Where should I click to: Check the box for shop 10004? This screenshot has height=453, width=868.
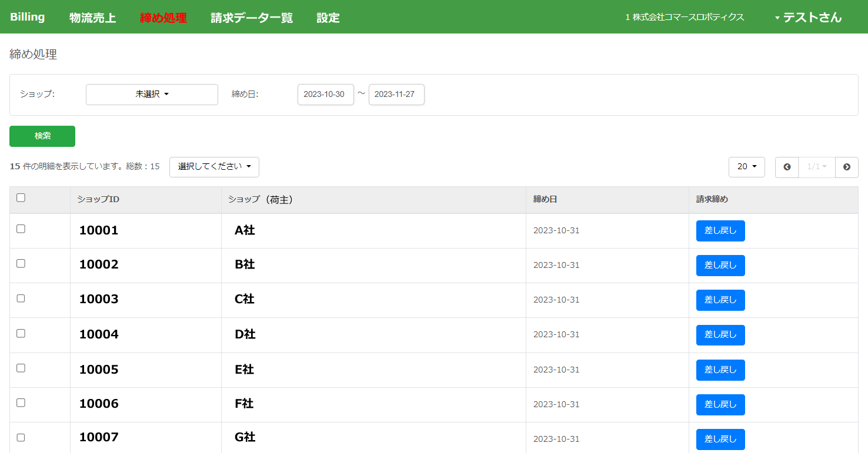(x=21, y=333)
